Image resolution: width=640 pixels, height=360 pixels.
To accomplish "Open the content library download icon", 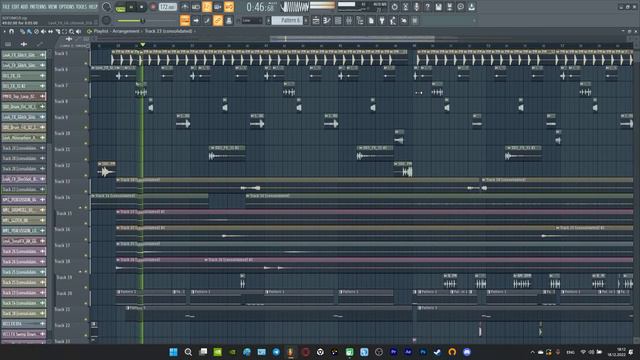I will coord(471,7).
